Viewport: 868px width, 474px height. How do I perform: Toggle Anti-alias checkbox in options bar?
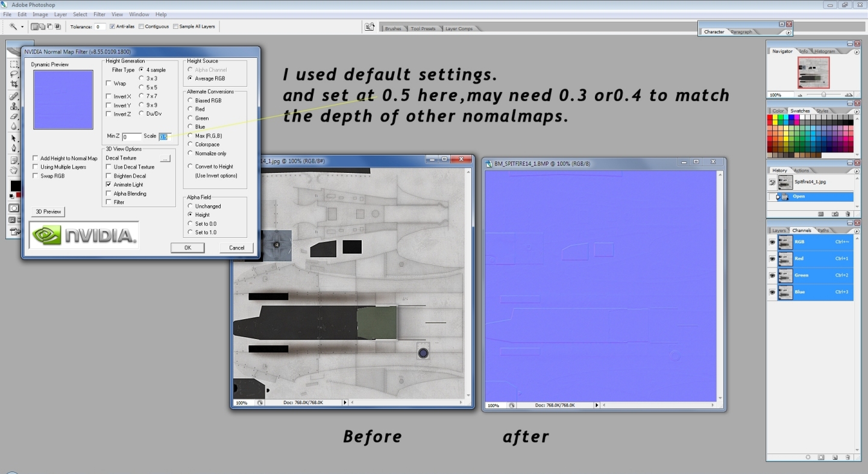pos(112,27)
